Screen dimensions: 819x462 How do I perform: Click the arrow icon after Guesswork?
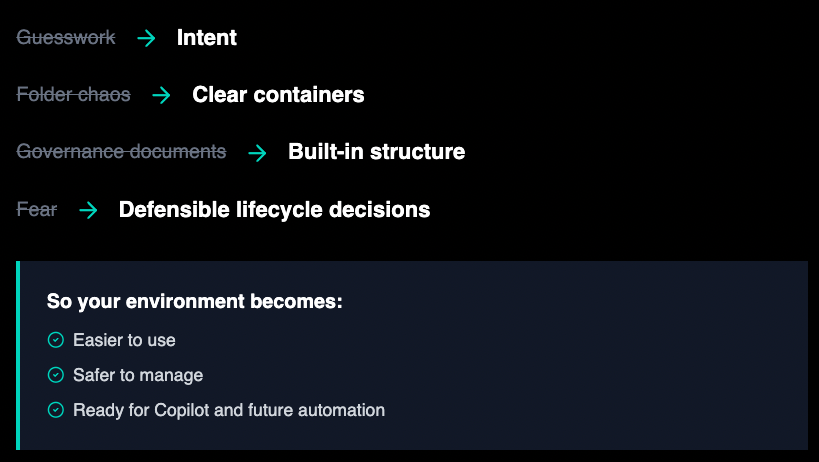point(146,38)
